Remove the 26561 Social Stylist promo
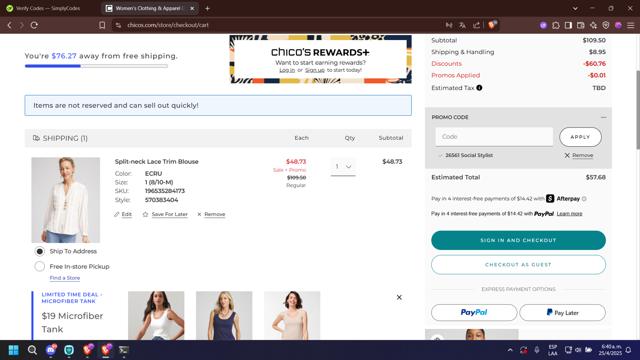The height and width of the screenshot is (360, 640). 579,155
